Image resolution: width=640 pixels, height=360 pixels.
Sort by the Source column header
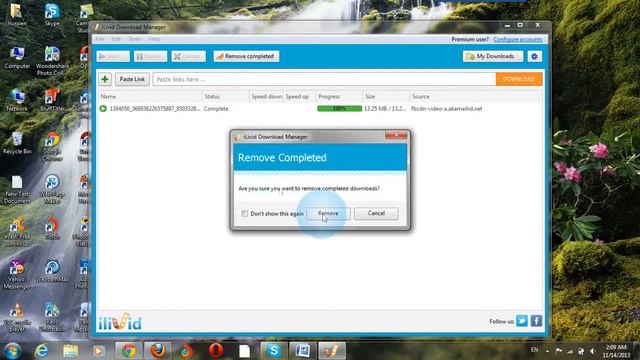476,97
